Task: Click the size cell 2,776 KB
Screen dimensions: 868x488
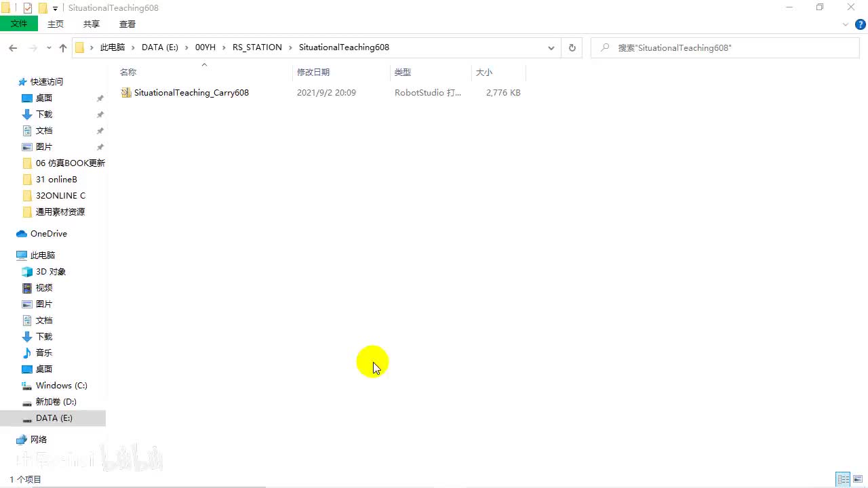Action: tap(503, 93)
